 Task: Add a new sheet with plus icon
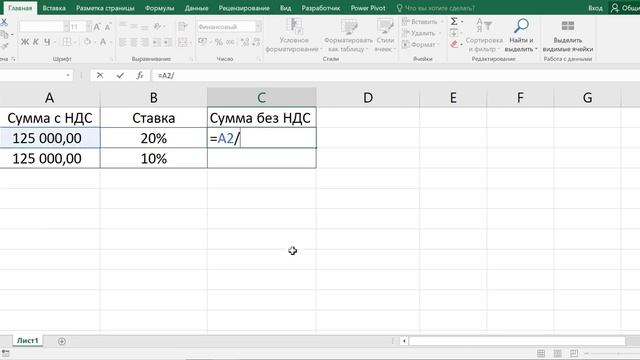[62, 341]
